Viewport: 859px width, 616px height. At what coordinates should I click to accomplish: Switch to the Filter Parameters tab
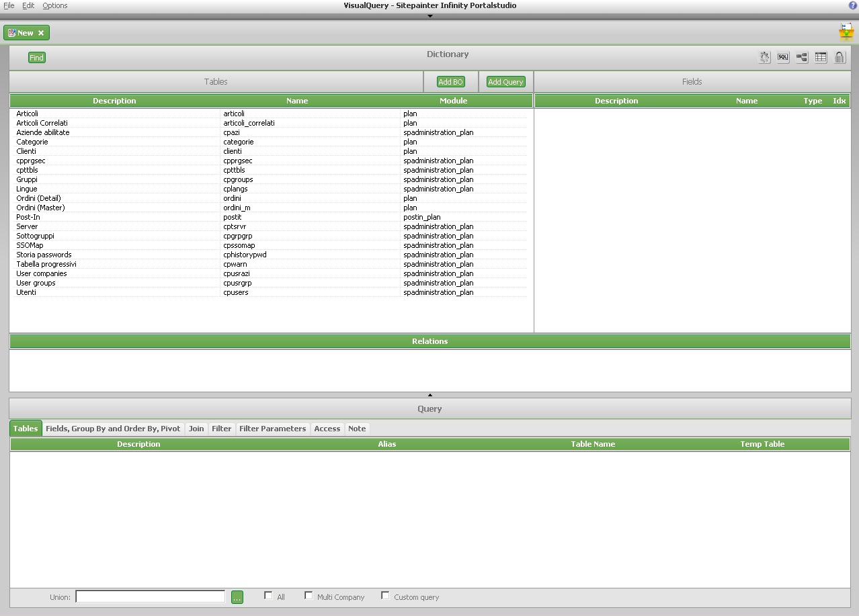tap(272, 429)
